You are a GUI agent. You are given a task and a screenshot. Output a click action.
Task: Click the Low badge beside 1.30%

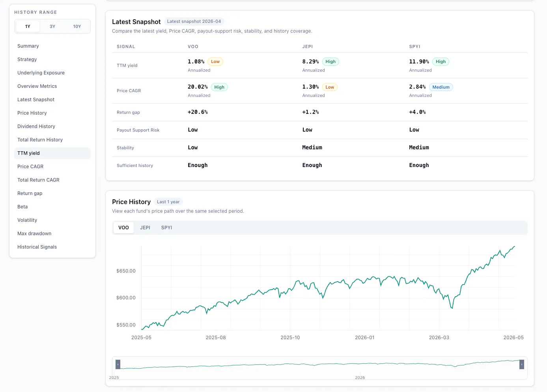[x=330, y=87]
